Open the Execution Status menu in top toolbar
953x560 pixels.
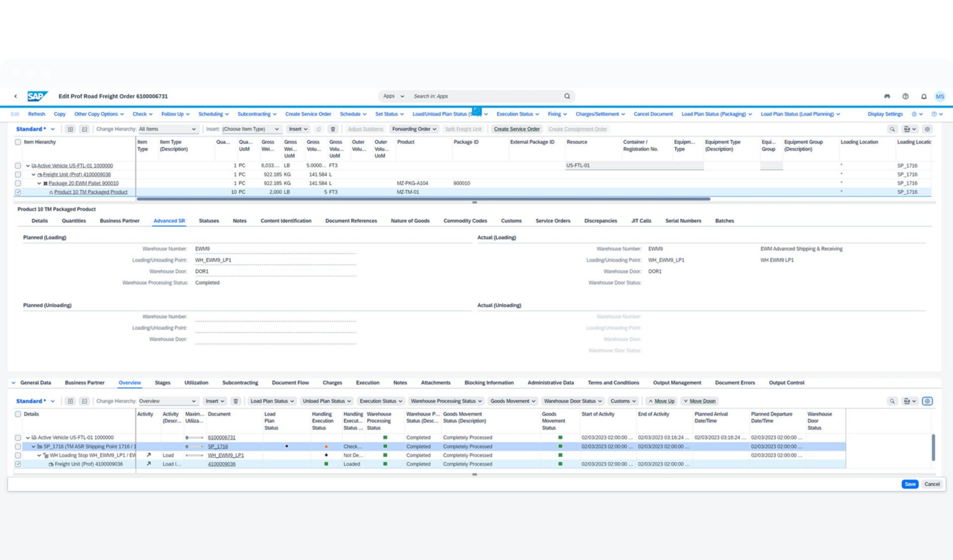pos(517,114)
